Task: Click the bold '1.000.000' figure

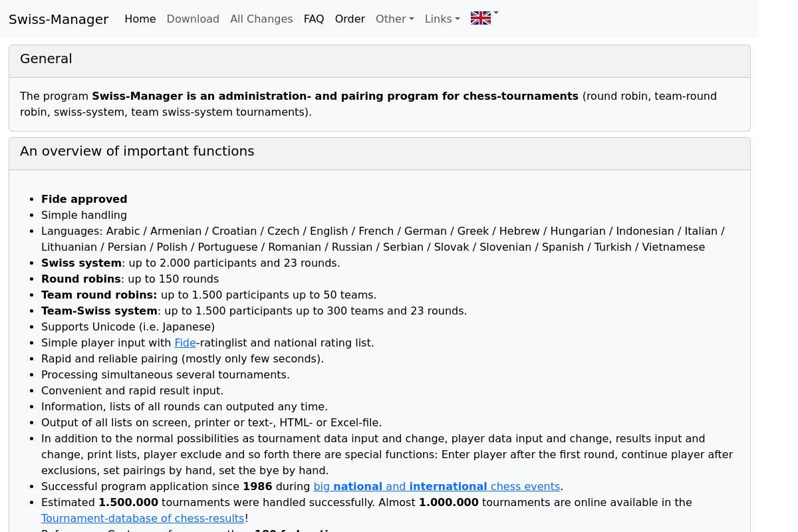Action: click(x=449, y=502)
